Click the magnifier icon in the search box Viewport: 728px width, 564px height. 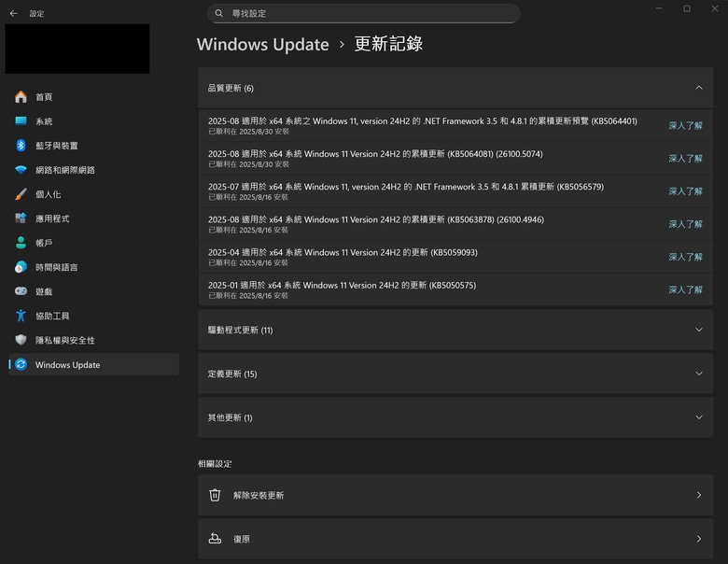[x=218, y=13]
